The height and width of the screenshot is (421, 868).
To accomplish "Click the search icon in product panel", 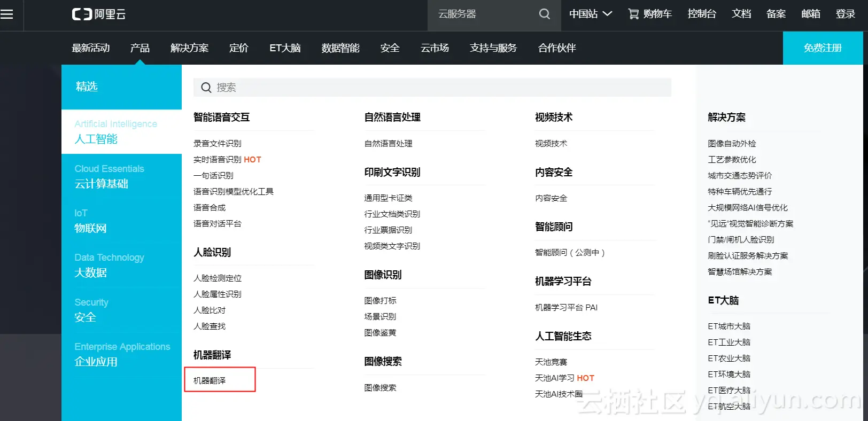I will (x=206, y=88).
